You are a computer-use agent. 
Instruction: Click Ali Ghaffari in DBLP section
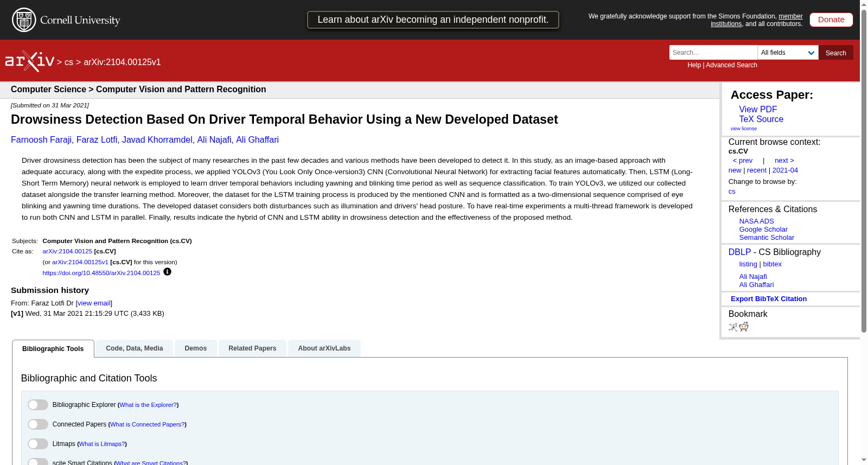pyautogui.click(x=756, y=285)
